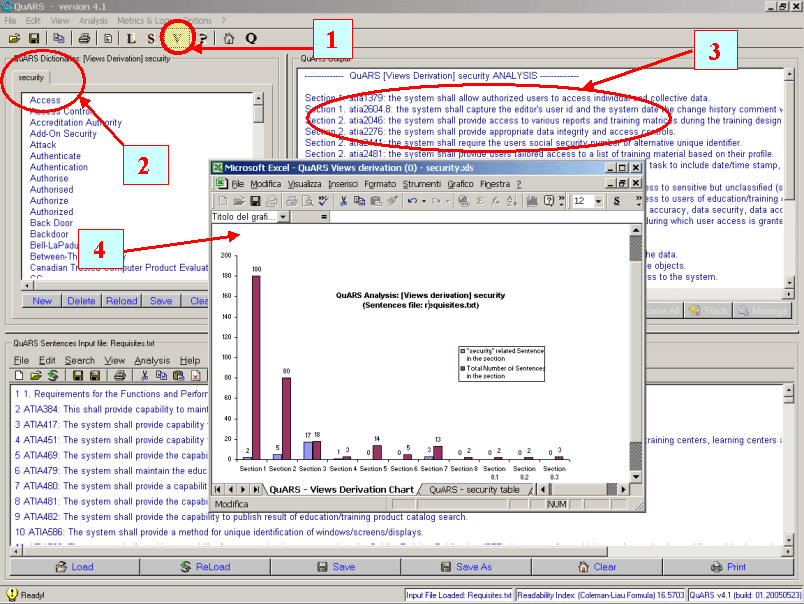This screenshot has height=604, width=804.
Task: Expand more Excel standard toolbar buttons
Action: pyautogui.click(x=561, y=201)
